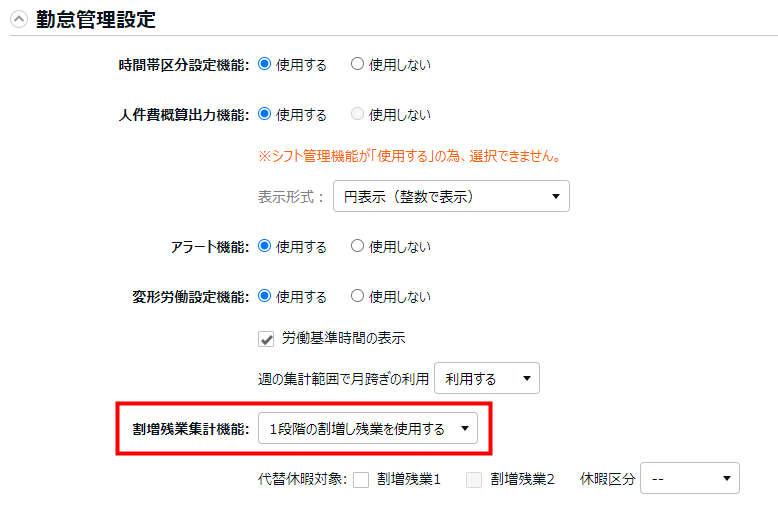Click the 割増残業1 label text
This screenshot has height=513, width=778.
[409, 479]
